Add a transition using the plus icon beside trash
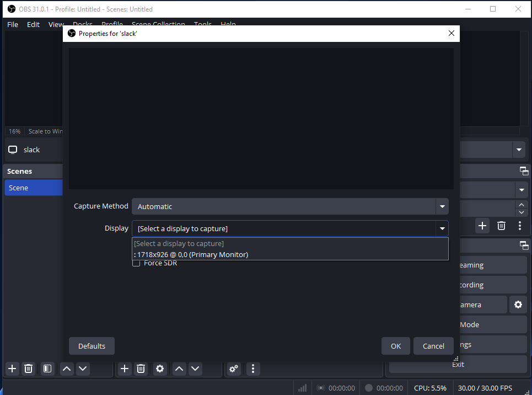Viewport: 532px width, 395px height. pyautogui.click(x=482, y=226)
